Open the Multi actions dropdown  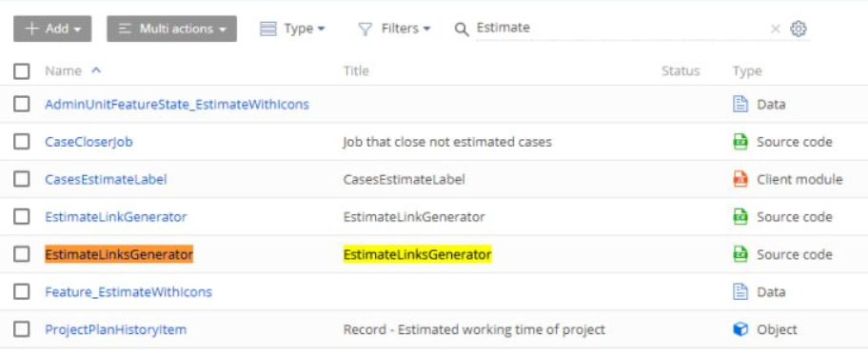(171, 29)
